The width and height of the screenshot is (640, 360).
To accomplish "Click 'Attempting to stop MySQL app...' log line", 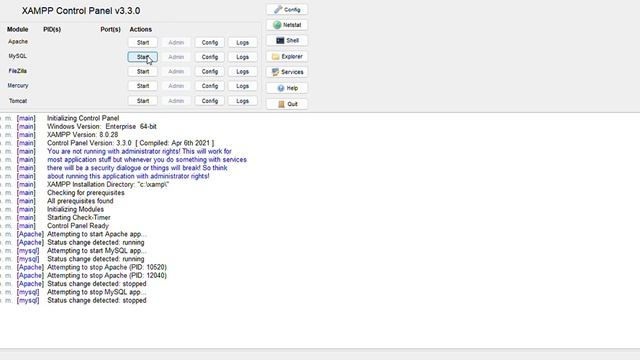I will point(97,292).
